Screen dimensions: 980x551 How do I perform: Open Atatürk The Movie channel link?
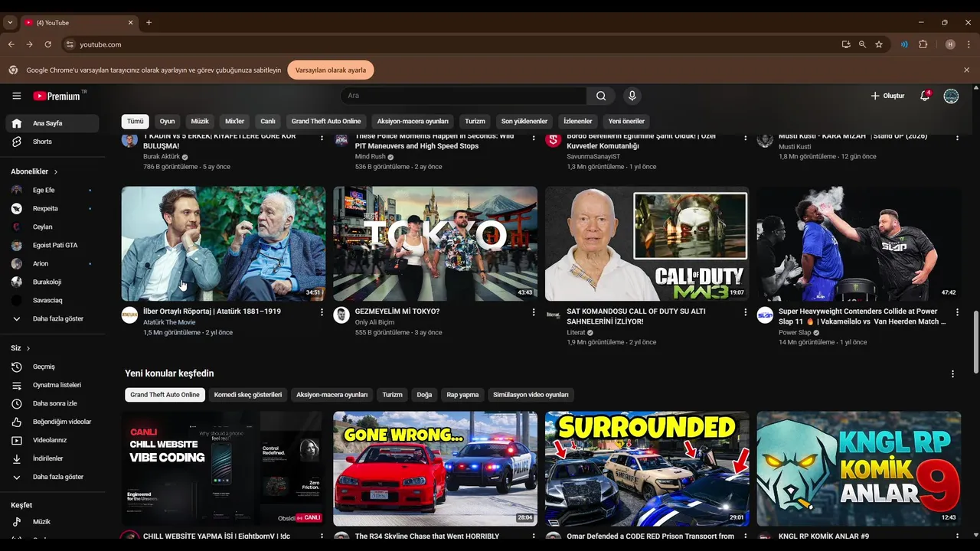click(x=169, y=322)
